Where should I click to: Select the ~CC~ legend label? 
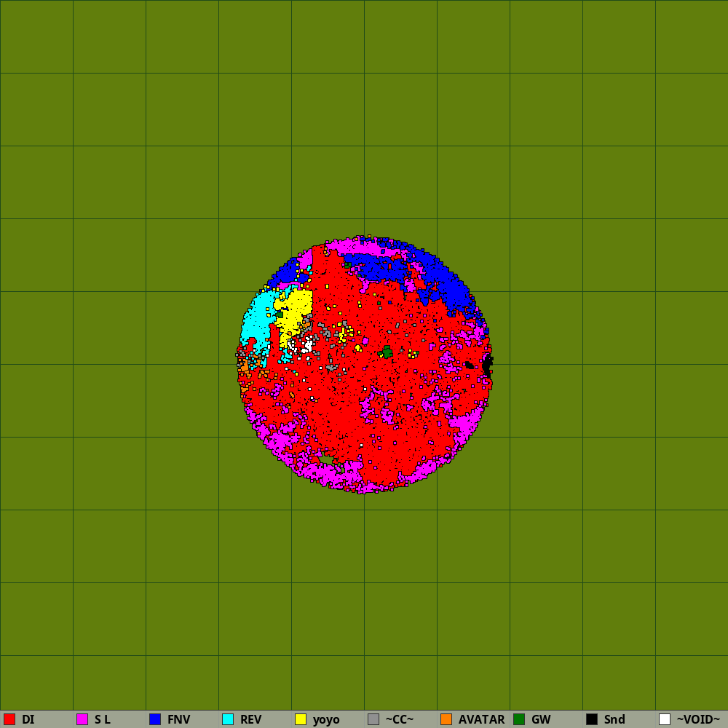coord(399,720)
